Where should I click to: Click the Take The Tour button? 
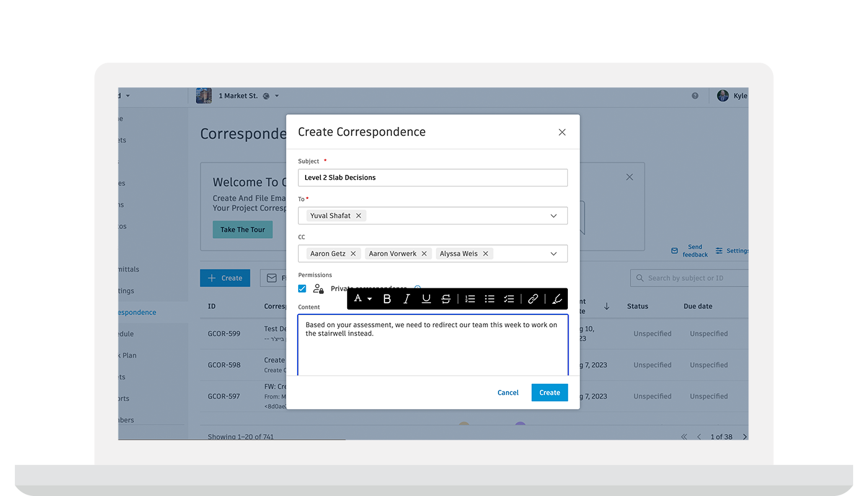coord(242,229)
